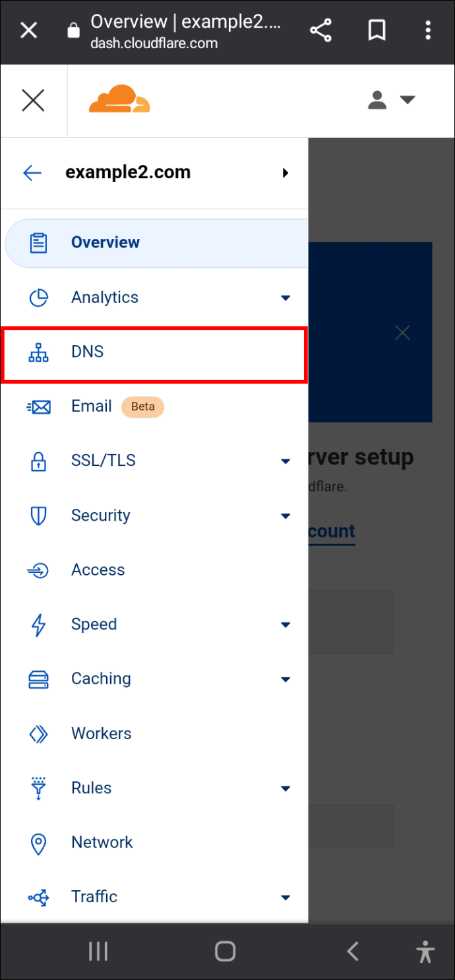
Task: Open the user account menu
Action: (391, 100)
